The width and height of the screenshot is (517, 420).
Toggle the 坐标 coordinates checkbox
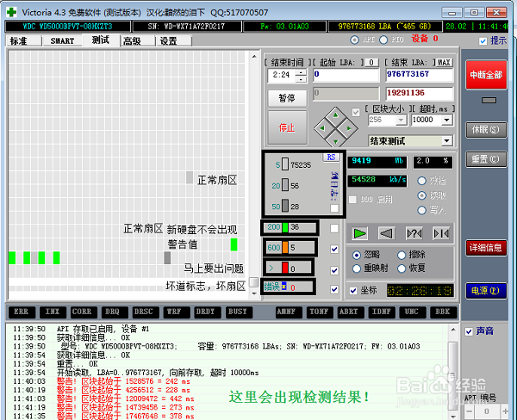click(x=352, y=290)
